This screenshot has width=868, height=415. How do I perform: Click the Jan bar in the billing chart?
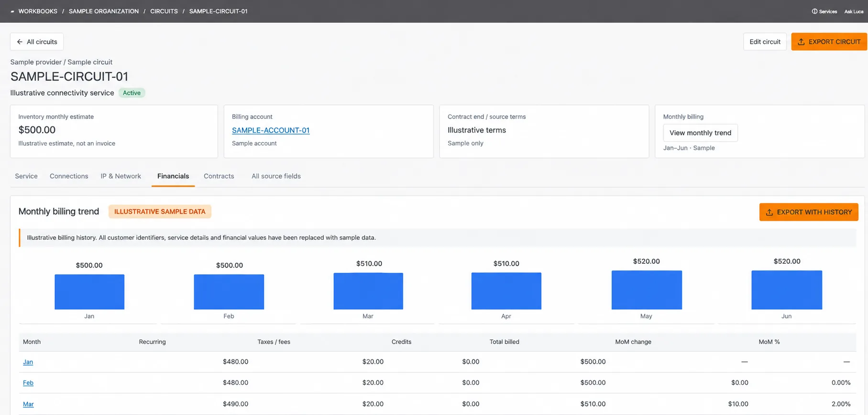point(89,292)
